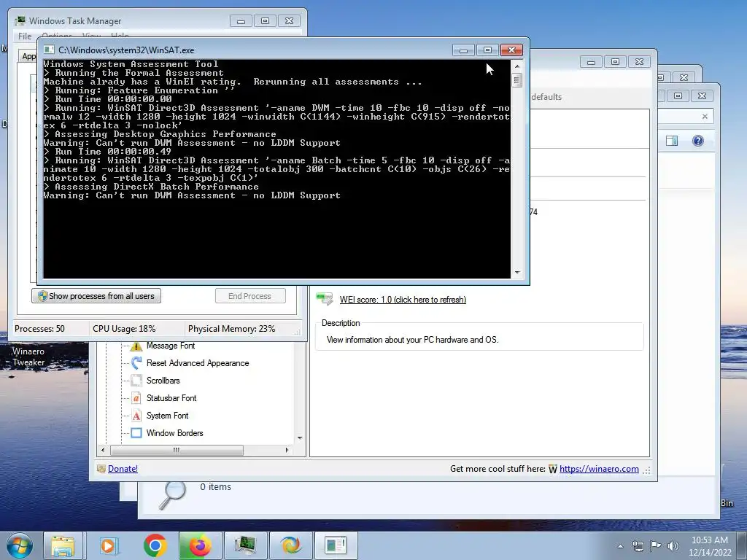Image resolution: width=747 pixels, height=560 pixels.
Task: Select the Winaero Tweaker desktop shortcut
Action: tap(28, 356)
